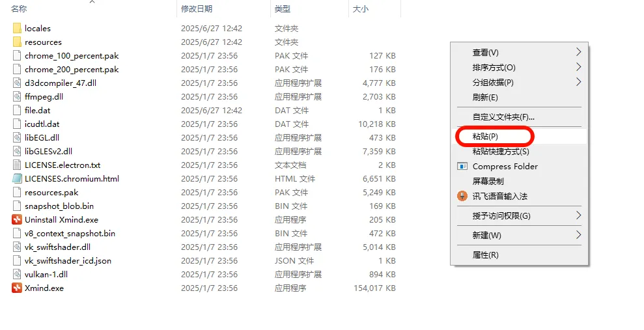Click the vulkan-1.dll file icon

[17, 274]
